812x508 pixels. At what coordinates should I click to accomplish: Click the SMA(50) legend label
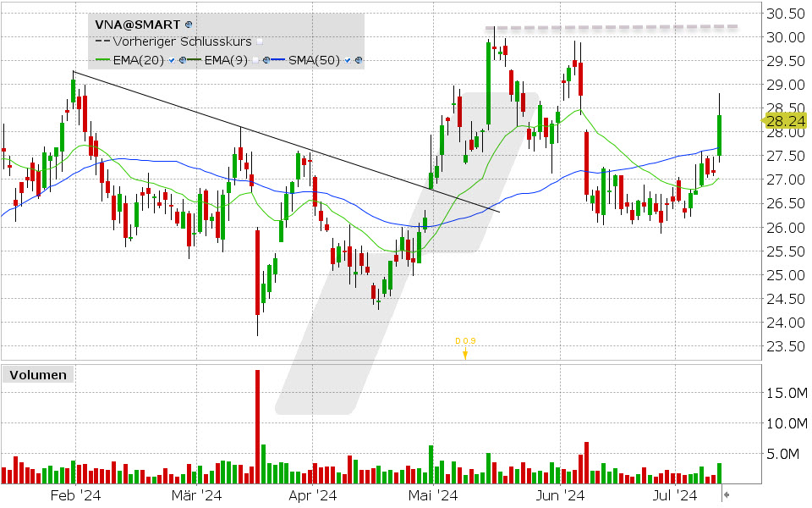[x=314, y=60]
